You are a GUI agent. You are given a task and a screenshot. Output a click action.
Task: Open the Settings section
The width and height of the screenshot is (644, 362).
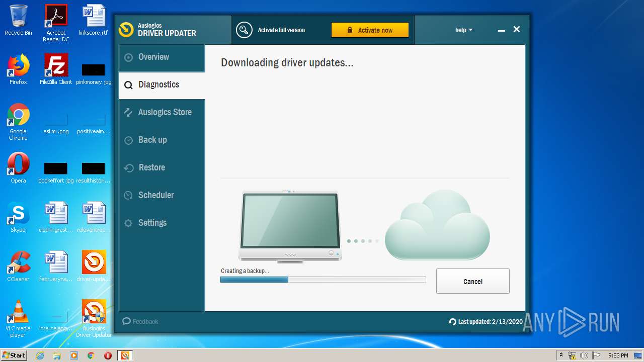162,223
